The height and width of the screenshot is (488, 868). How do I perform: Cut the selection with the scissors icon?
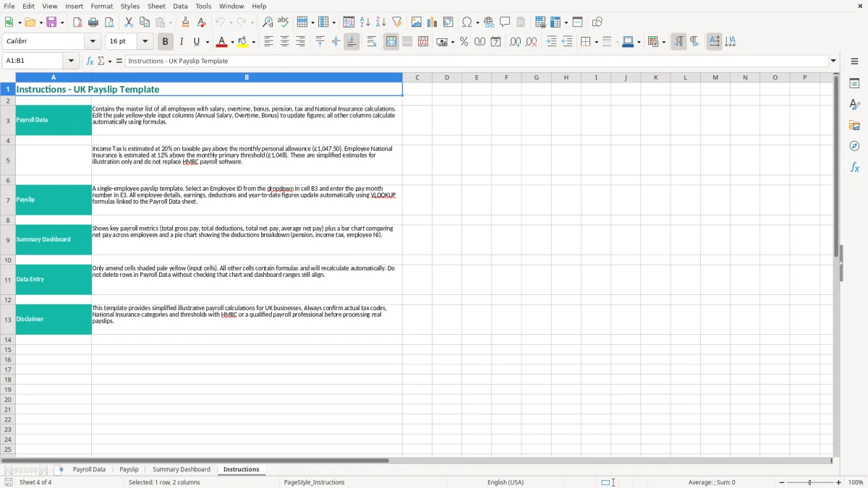tap(129, 22)
